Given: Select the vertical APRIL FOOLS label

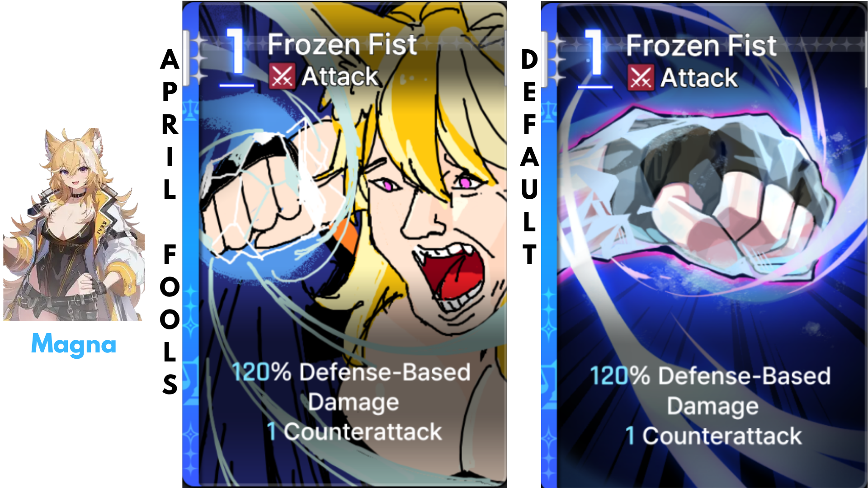Looking at the screenshot, I should (170, 221).
